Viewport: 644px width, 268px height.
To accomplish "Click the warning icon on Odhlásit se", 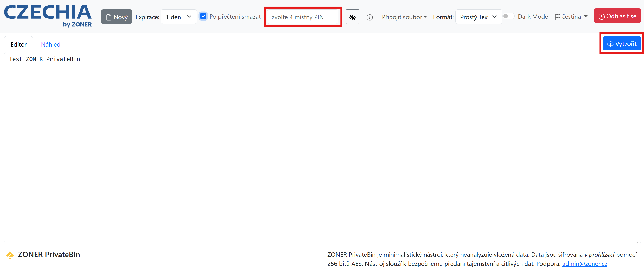I will [x=601, y=17].
